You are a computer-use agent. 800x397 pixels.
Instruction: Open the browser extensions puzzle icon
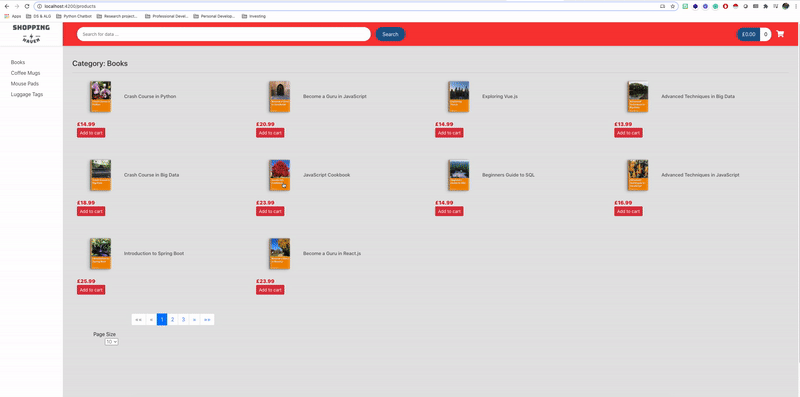click(765, 6)
